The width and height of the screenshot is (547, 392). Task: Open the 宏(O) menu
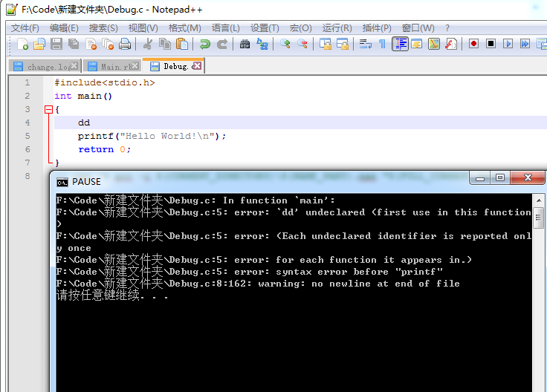(x=301, y=28)
